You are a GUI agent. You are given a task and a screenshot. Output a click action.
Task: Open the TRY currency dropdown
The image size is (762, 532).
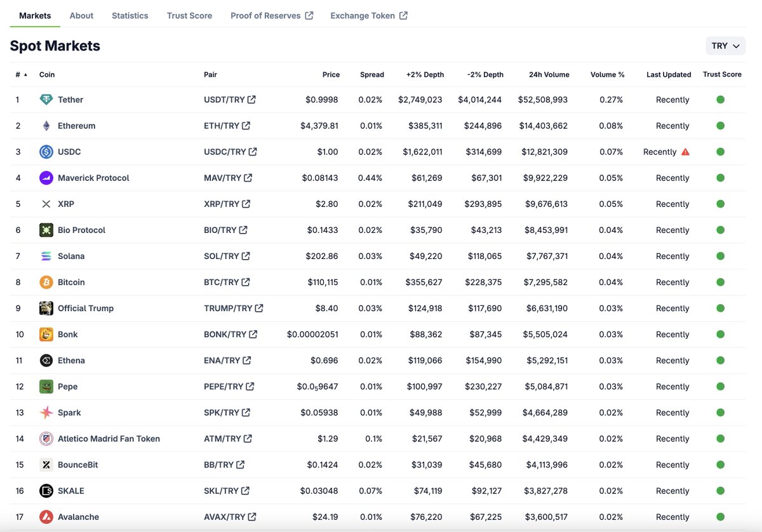(725, 46)
